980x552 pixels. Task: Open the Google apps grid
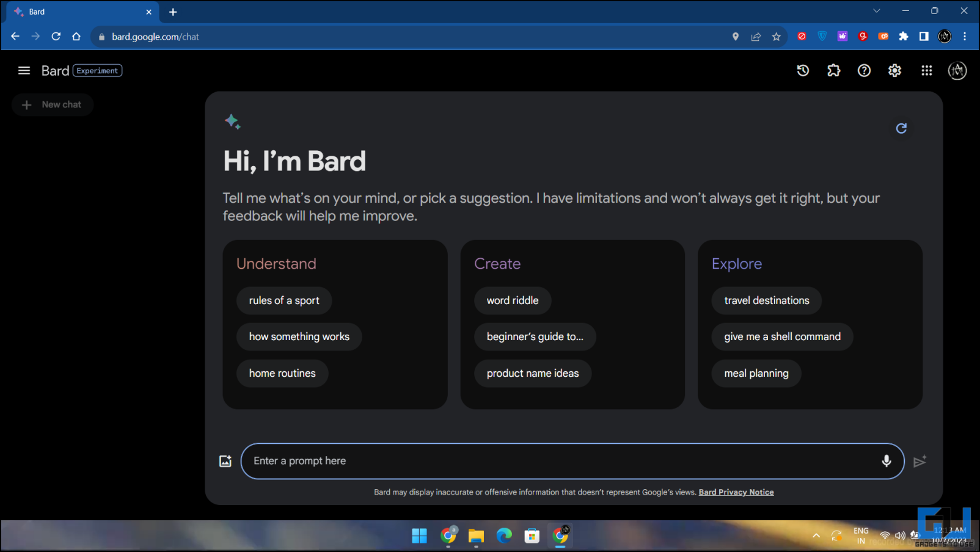[x=926, y=71]
